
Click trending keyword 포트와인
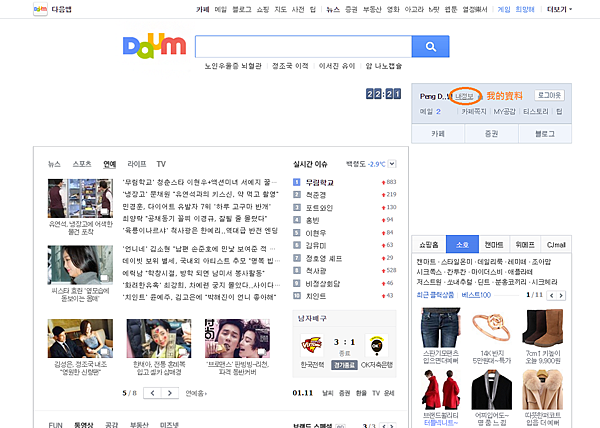coord(319,208)
